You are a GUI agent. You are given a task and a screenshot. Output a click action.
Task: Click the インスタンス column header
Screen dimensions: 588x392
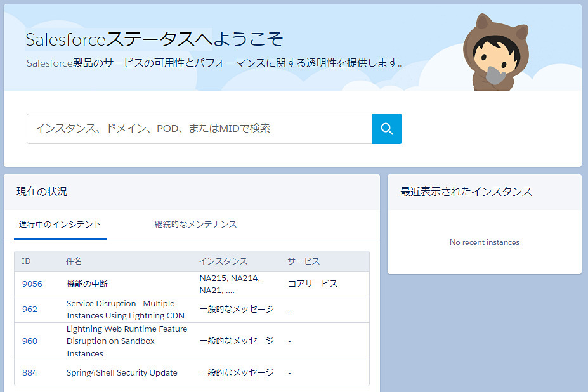[x=223, y=261]
